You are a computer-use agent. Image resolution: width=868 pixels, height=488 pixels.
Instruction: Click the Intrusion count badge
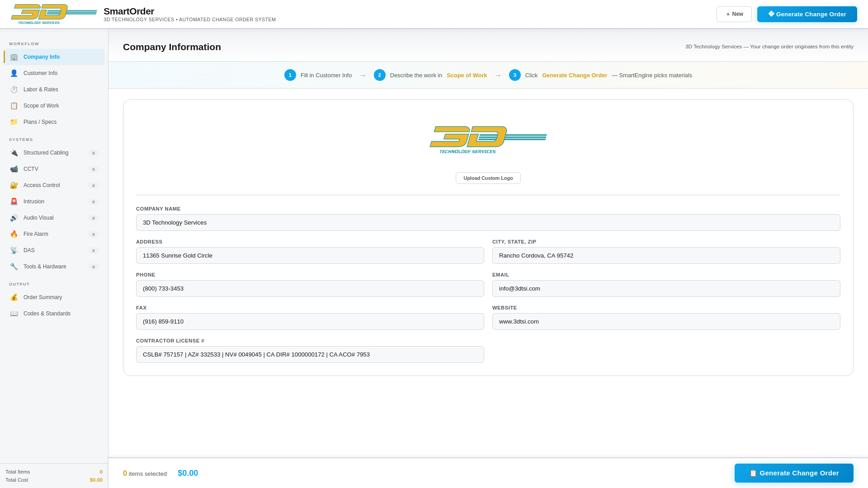tap(94, 202)
